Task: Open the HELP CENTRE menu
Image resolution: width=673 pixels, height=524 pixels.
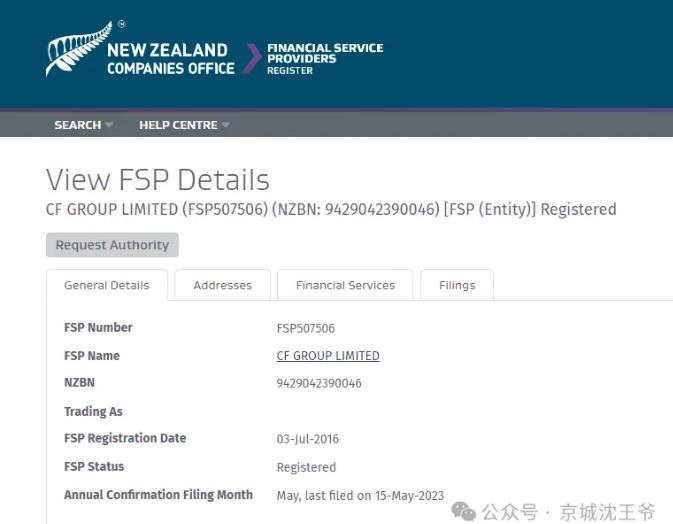Action: point(178,125)
